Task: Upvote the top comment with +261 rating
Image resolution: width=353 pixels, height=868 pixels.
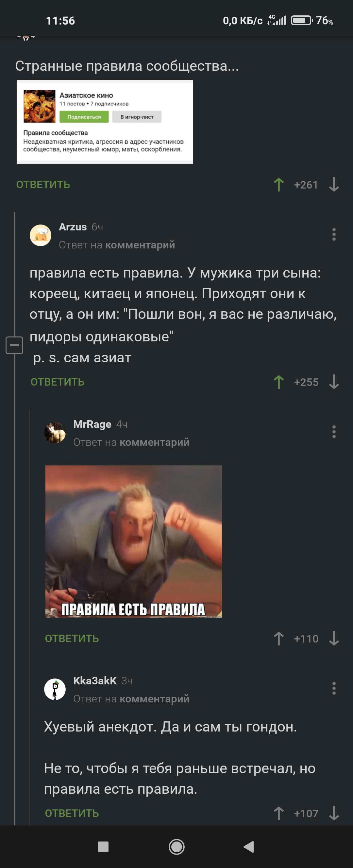Action: [278, 185]
